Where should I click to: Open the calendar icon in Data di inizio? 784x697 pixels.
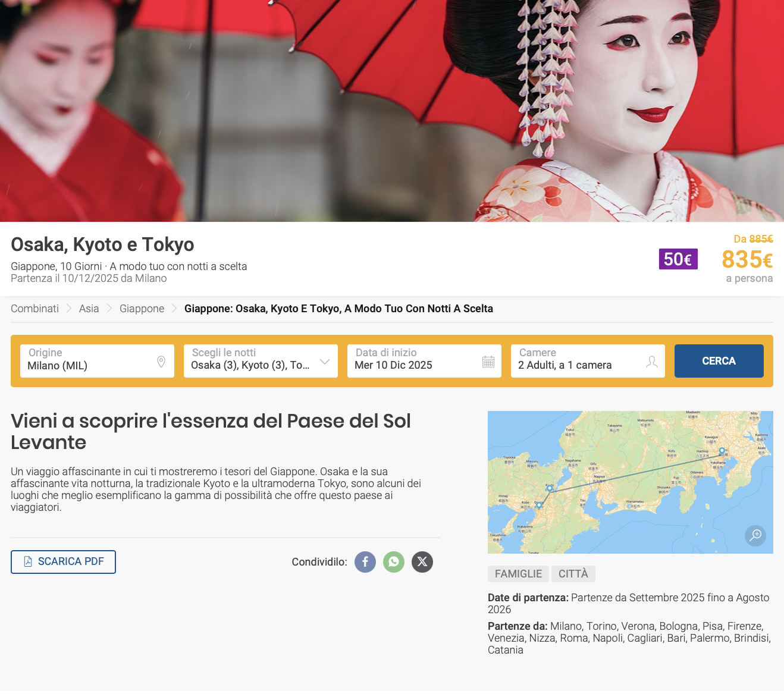click(488, 362)
